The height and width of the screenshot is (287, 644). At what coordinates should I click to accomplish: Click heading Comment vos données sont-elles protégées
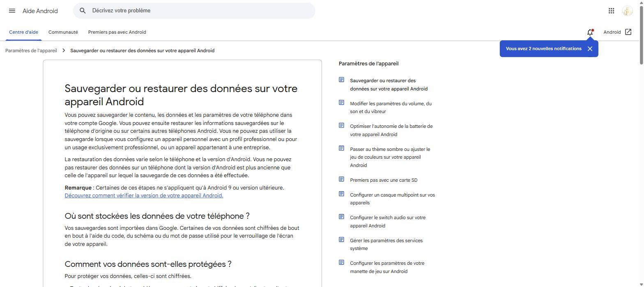point(148,264)
